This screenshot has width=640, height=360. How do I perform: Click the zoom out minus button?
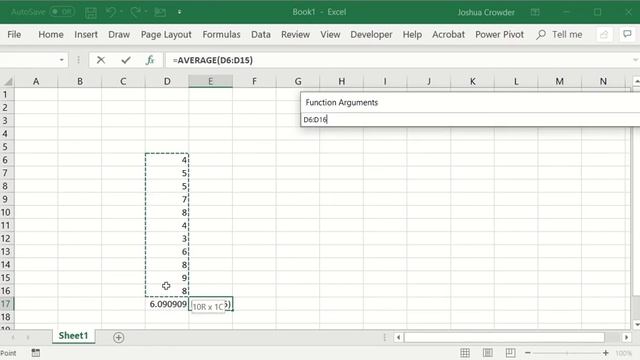(527, 353)
